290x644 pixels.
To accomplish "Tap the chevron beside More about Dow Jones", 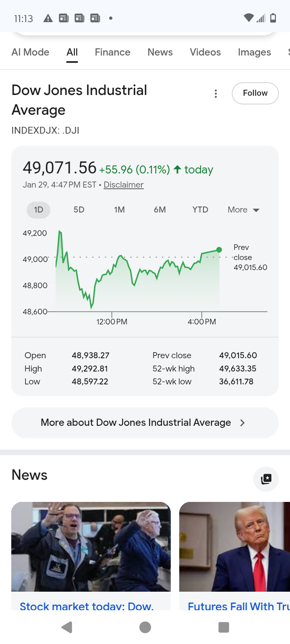I will 242,423.
